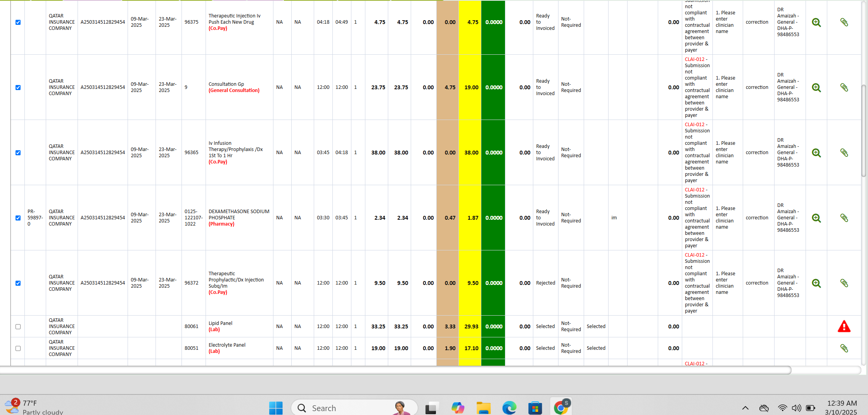The height and width of the screenshot is (415, 868).
Task: Open paperclip attachment for Dexamethasone row
Action: coord(844,218)
